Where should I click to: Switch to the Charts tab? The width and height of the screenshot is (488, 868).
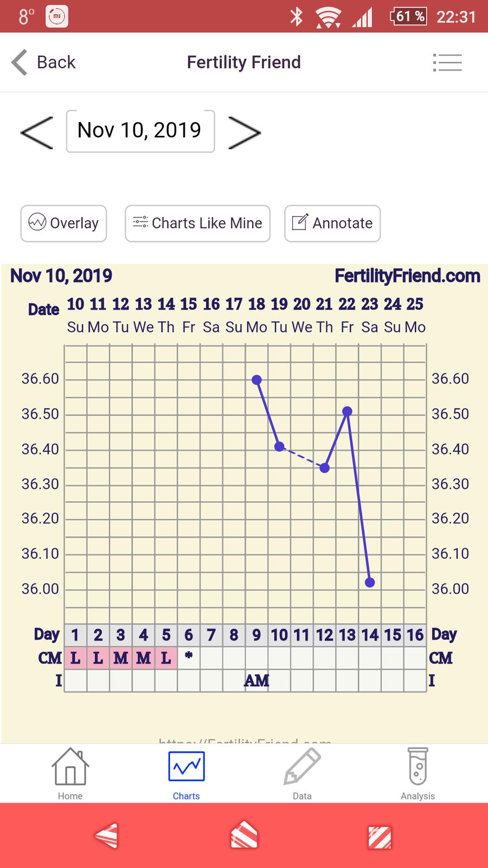[186, 773]
